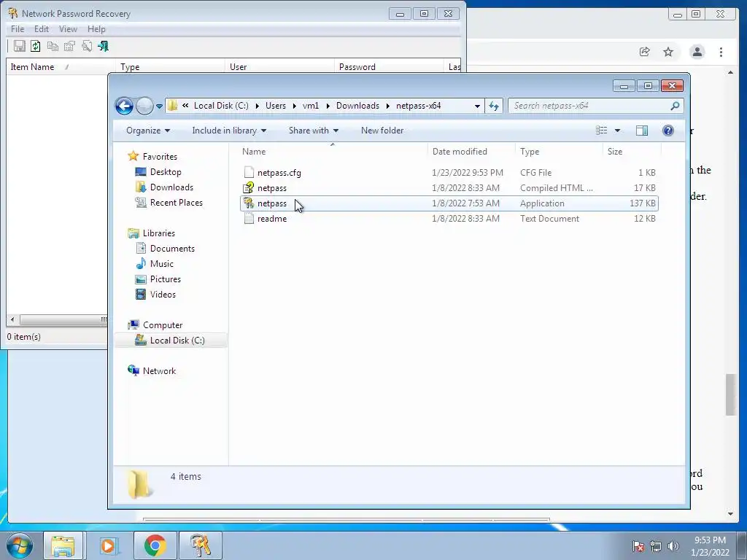Open the Organize dropdown menu
Image resolution: width=747 pixels, height=560 pixels.
tap(147, 131)
